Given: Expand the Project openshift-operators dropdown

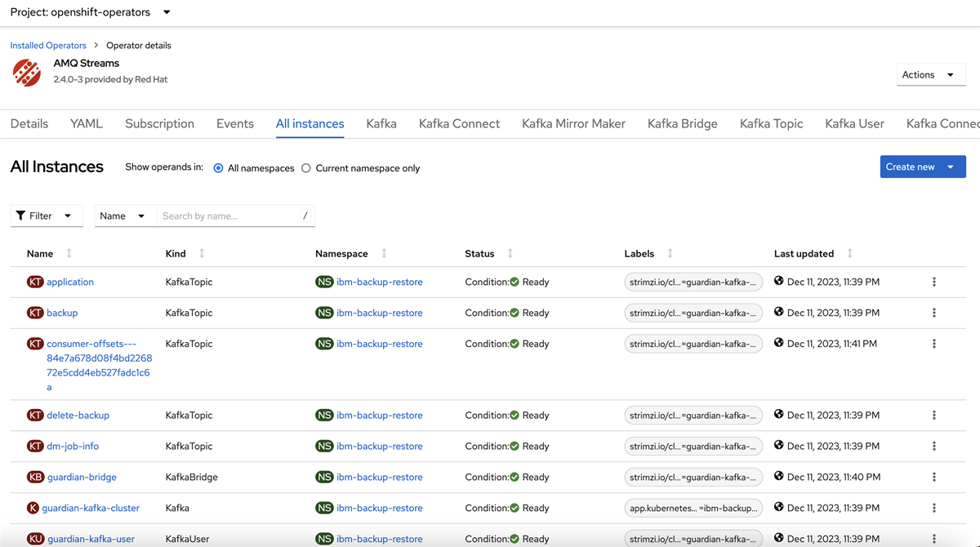Looking at the screenshot, I should [x=90, y=12].
